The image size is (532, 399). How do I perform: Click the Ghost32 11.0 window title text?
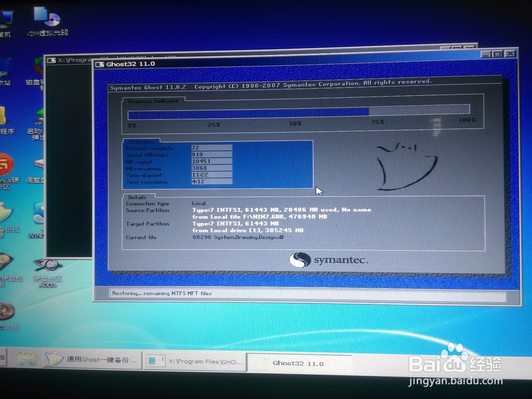(131, 64)
